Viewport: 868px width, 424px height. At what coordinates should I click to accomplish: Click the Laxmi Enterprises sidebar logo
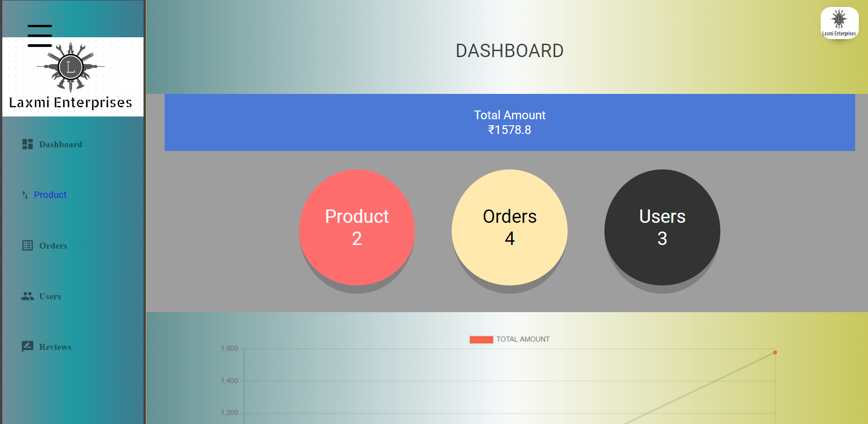[73, 76]
